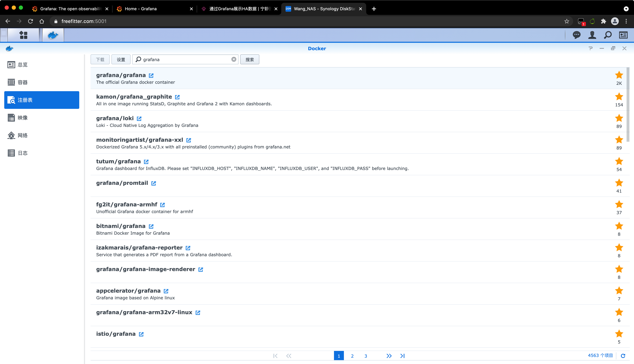
Task: Select the Docker app icon in DSM taskbar
Action: 53,35
